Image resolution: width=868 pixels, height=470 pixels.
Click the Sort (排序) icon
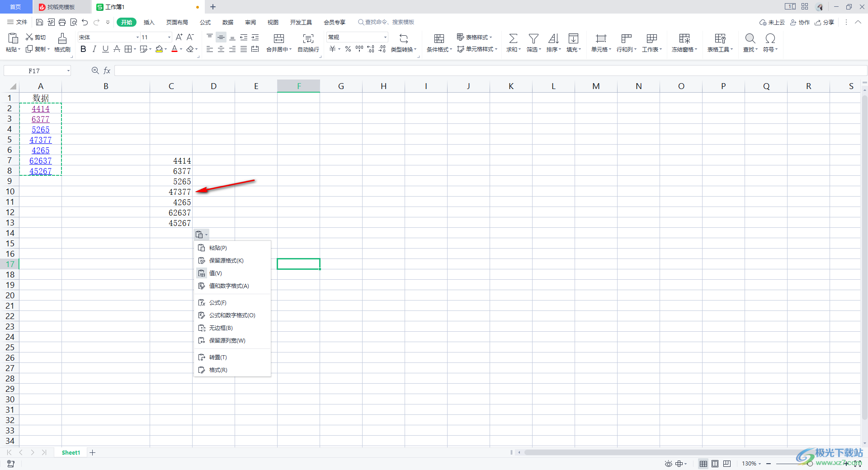pyautogui.click(x=553, y=38)
